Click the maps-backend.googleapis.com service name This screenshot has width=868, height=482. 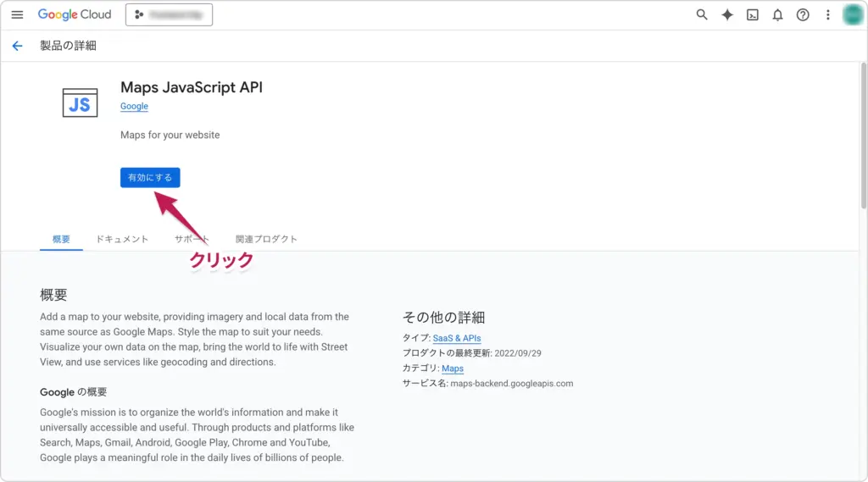(x=511, y=384)
